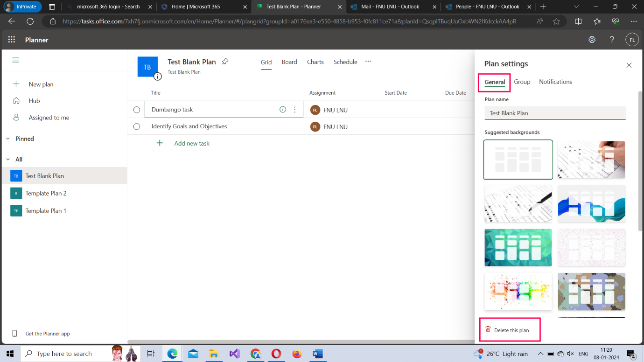Show hidden system tray icons chevron

[x=540, y=354]
